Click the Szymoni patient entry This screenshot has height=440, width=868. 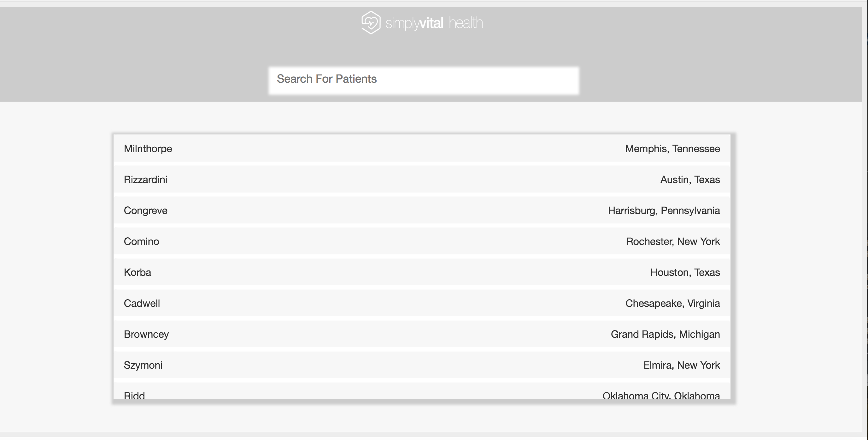[x=143, y=365]
